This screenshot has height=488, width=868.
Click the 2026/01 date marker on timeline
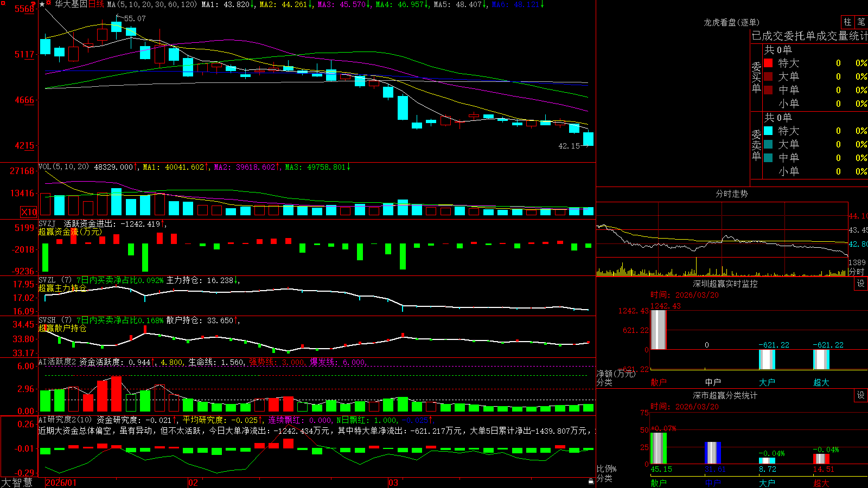(61, 483)
